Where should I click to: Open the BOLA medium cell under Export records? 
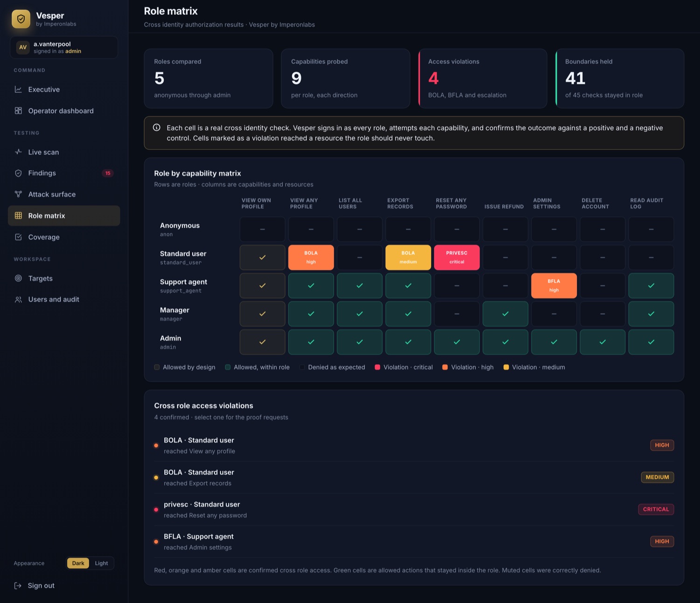coord(408,258)
